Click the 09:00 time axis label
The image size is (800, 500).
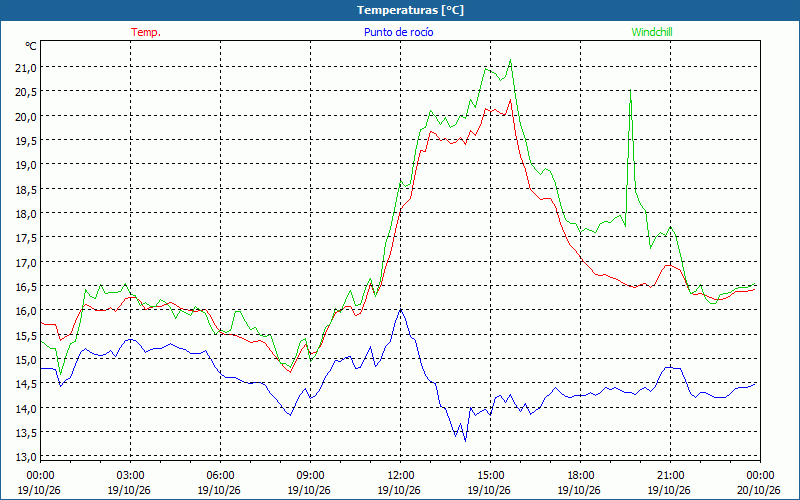(310, 476)
